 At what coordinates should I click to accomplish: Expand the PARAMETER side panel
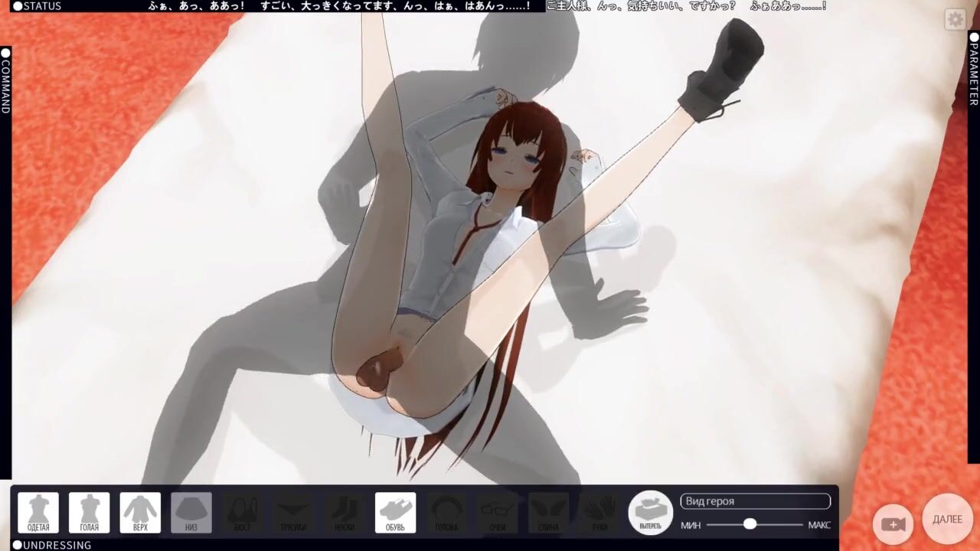pyautogui.click(x=974, y=69)
